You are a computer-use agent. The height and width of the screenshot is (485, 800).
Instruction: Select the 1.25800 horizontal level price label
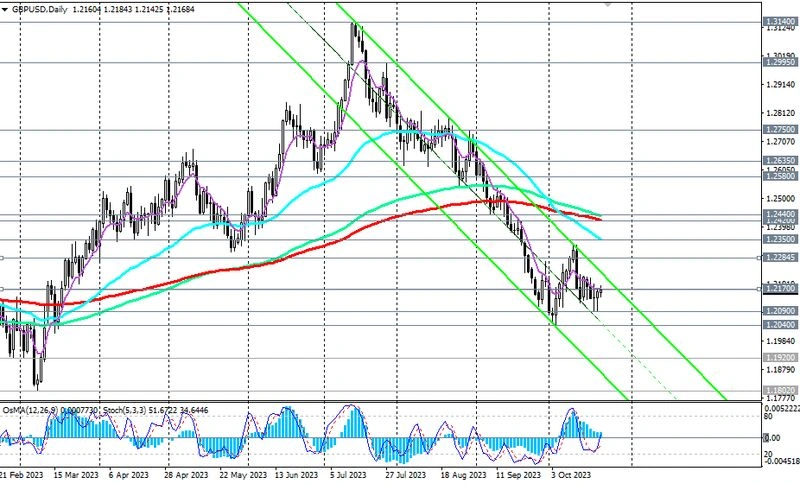(x=781, y=176)
